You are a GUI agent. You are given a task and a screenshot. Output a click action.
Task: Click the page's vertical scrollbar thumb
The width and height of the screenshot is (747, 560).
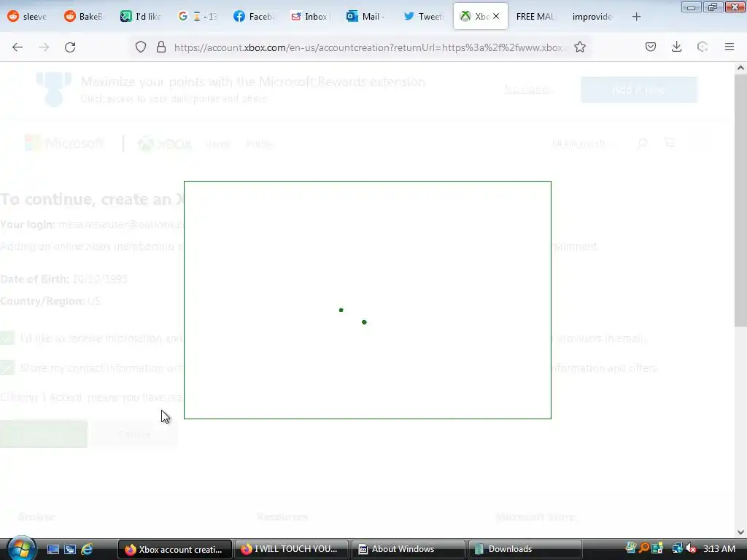[740, 201]
